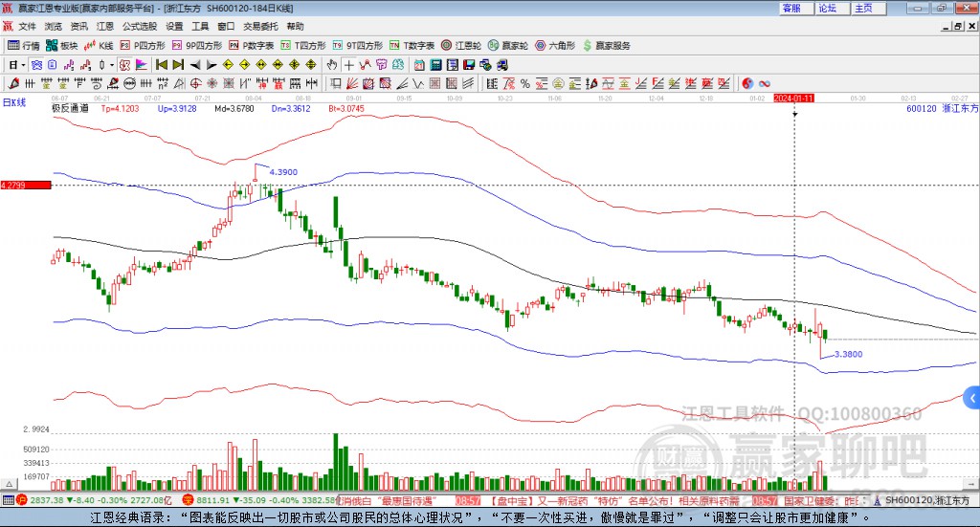Open the 9T四方形 tool

pos(358,46)
